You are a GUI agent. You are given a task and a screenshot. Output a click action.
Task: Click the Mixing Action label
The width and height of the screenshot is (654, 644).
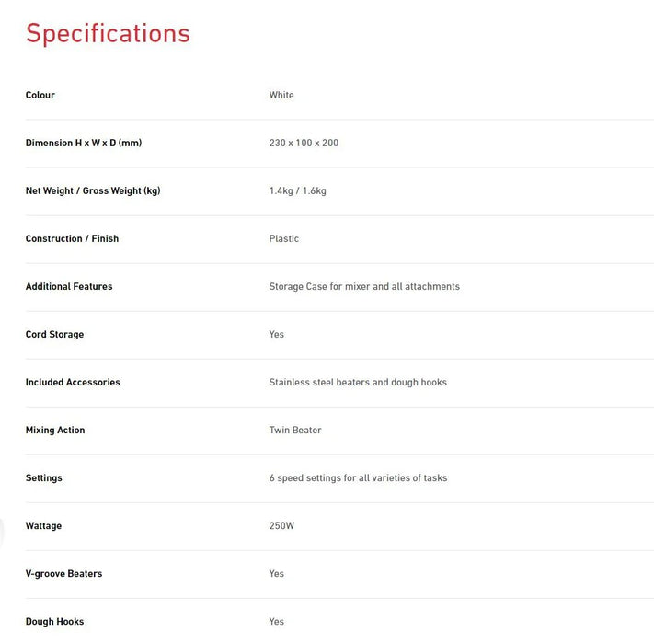tap(55, 431)
